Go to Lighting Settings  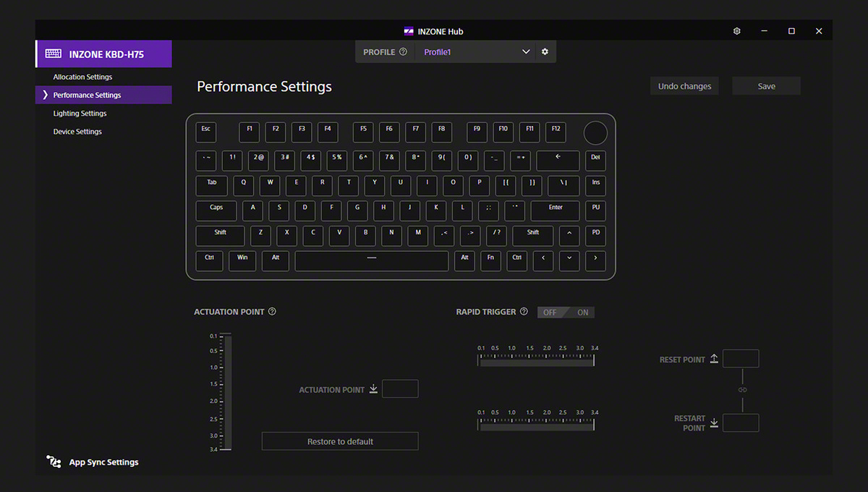click(x=80, y=114)
